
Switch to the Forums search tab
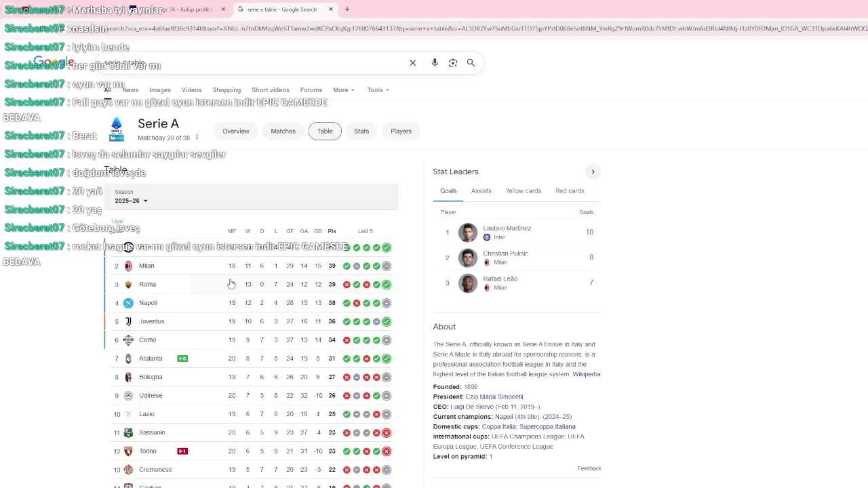pos(311,90)
